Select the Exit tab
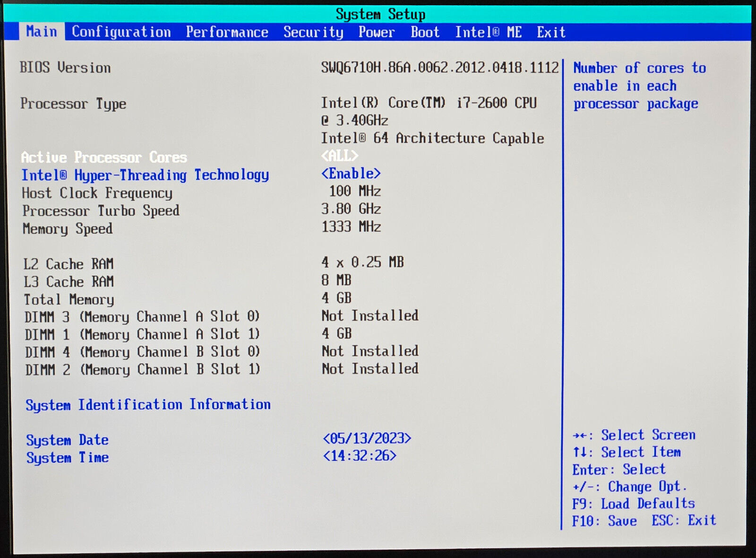Viewport: 756px width, 558px height. point(551,32)
